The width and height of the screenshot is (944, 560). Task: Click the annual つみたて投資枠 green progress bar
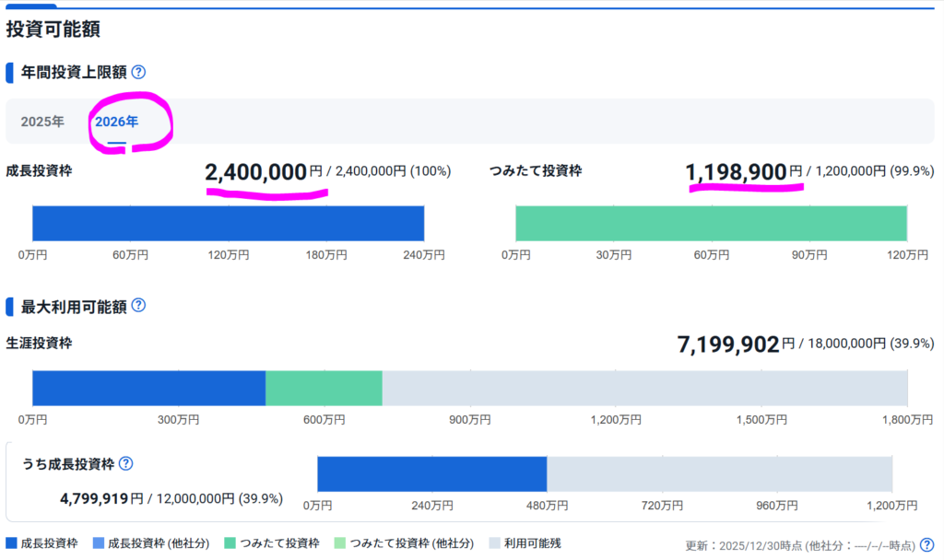click(711, 223)
